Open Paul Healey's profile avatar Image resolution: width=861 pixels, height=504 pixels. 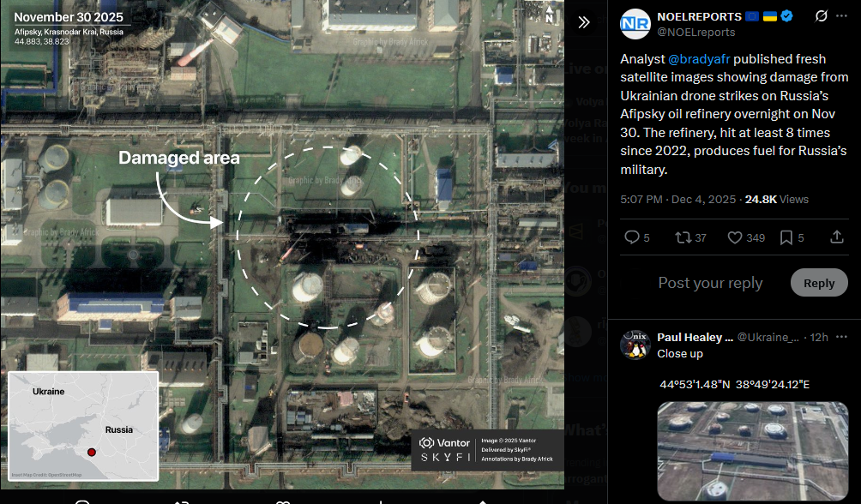[x=635, y=345]
